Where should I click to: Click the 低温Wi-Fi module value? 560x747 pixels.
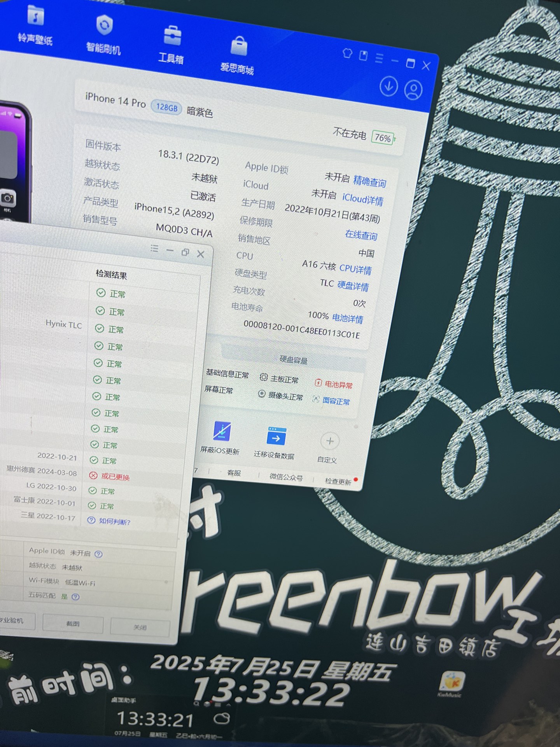(x=80, y=582)
